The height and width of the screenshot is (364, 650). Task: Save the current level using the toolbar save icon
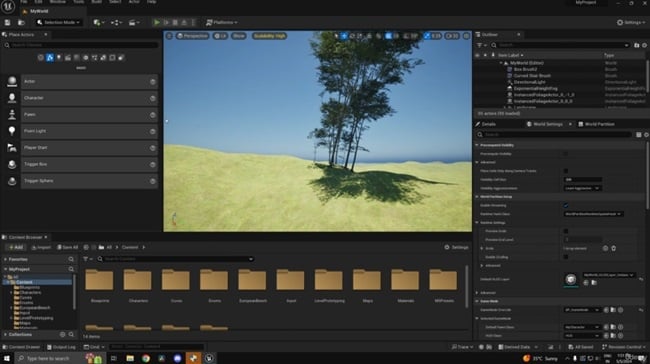pos(7,22)
